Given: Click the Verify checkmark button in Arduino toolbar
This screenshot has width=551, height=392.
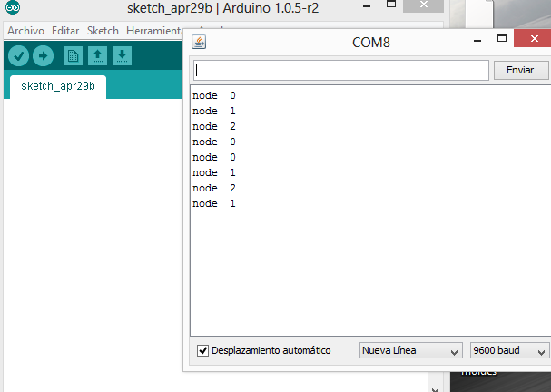Looking at the screenshot, I should [x=18, y=56].
